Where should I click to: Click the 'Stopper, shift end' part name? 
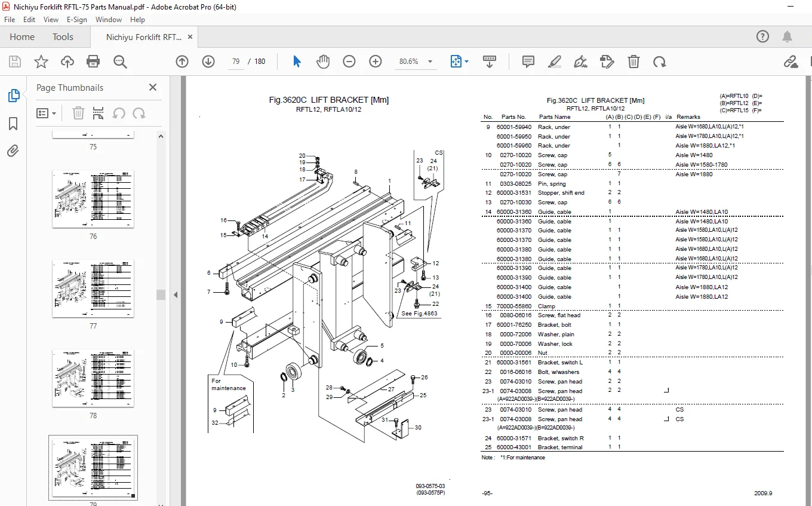[x=561, y=193]
